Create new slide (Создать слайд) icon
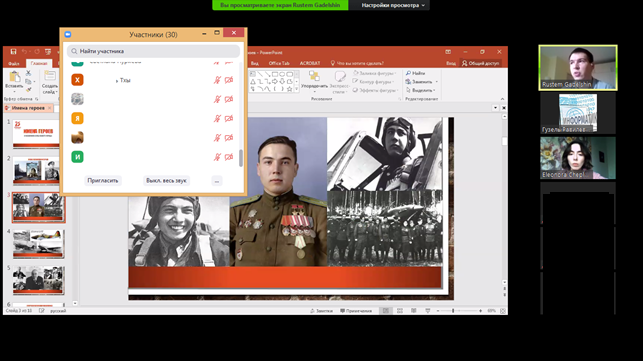 (50, 76)
